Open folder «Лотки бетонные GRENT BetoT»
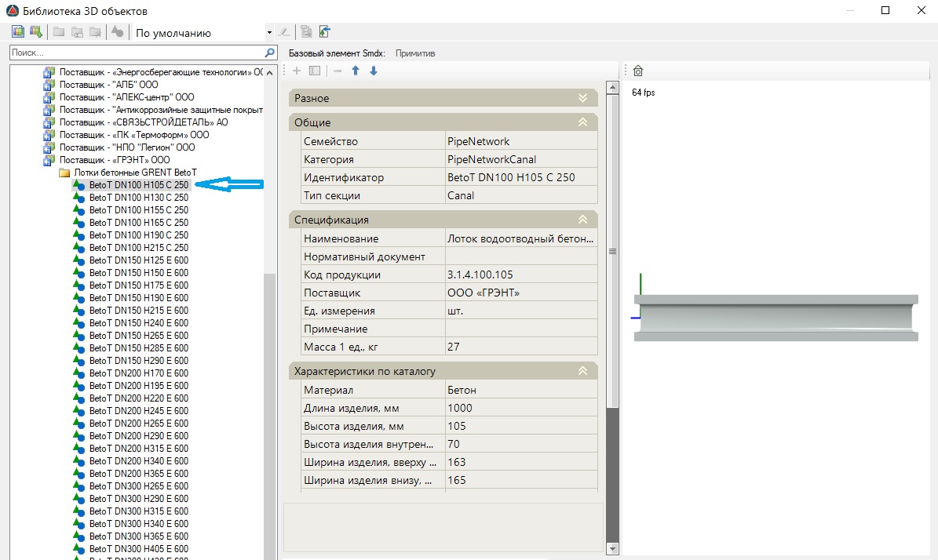938x560 pixels. [x=135, y=172]
